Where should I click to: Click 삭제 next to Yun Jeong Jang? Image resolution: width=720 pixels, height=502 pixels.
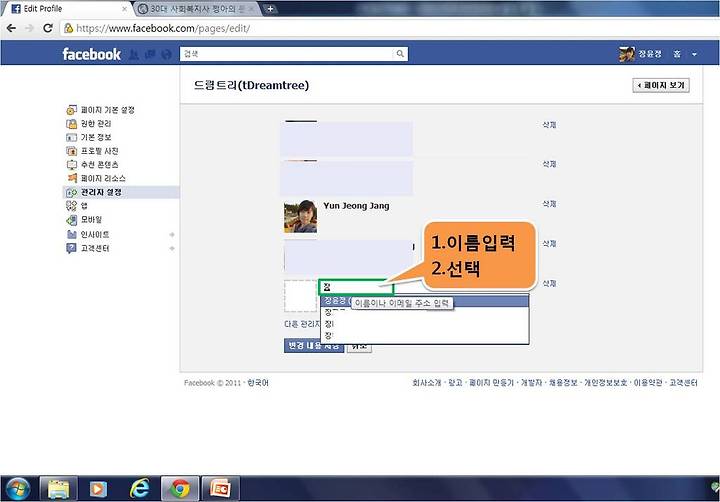pyautogui.click(x=549, y=203)
